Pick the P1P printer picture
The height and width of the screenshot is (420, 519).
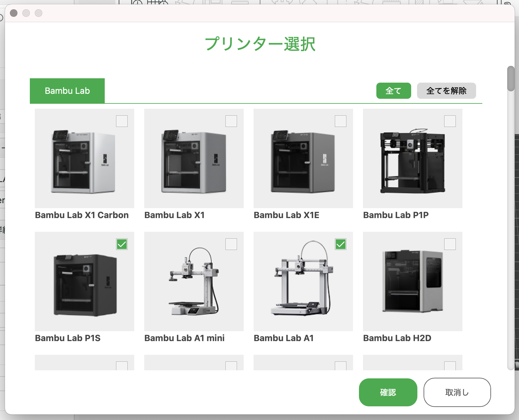pyautogui.click(x=413, y=158)
